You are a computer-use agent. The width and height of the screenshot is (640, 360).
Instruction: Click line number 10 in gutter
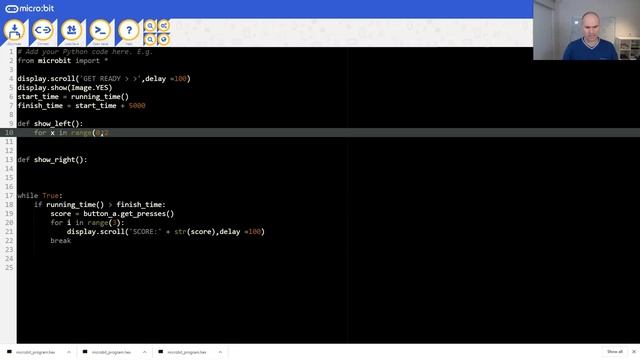(9, 133)
